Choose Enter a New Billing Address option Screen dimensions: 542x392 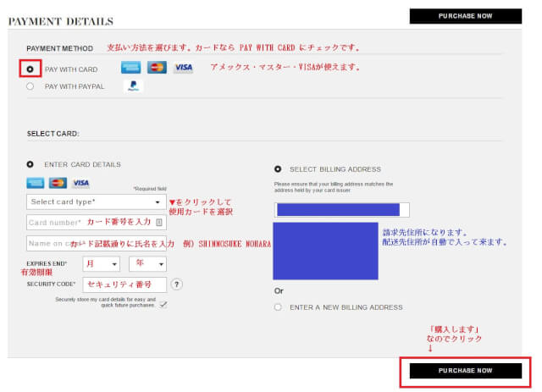(278, 307)
